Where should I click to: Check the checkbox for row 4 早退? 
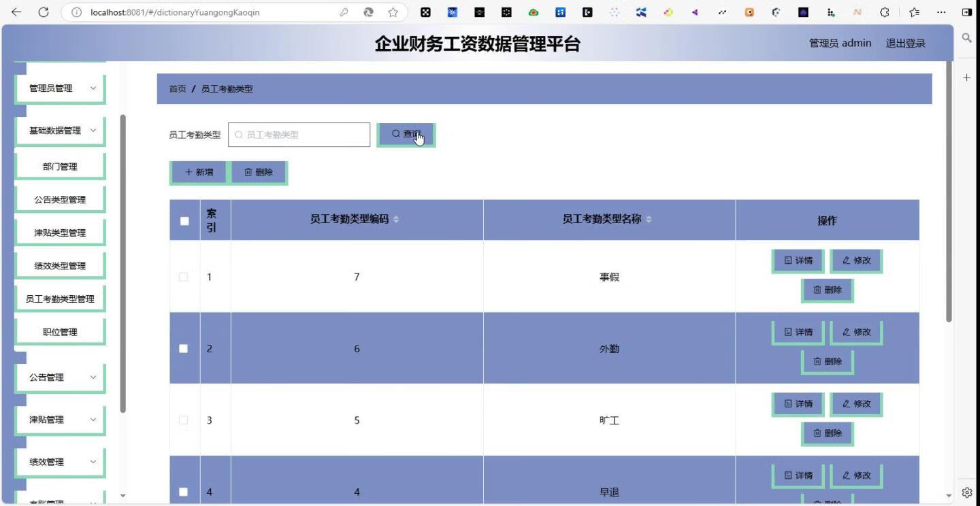pos(183,492)
